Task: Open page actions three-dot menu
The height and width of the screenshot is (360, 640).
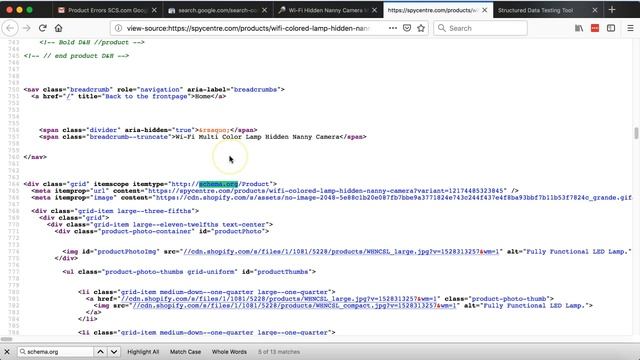Action: coord(393,28)
